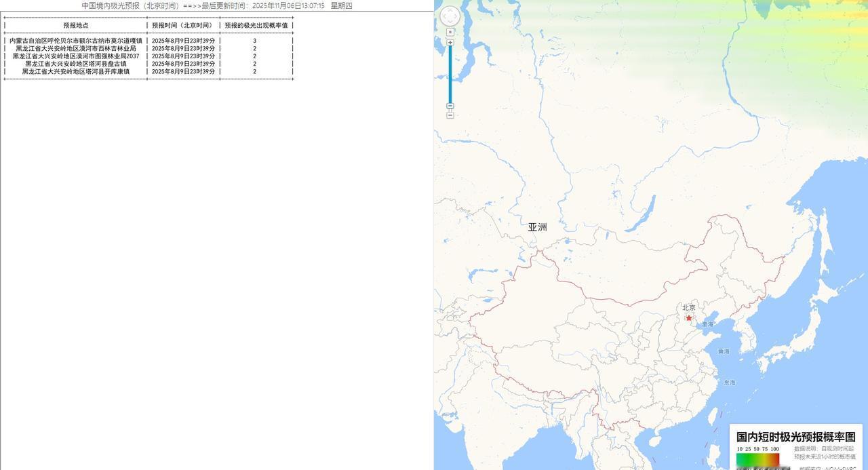The image size is (868, 470).
Task: Click the small reset view button below pan control
Action: point(450,32)
